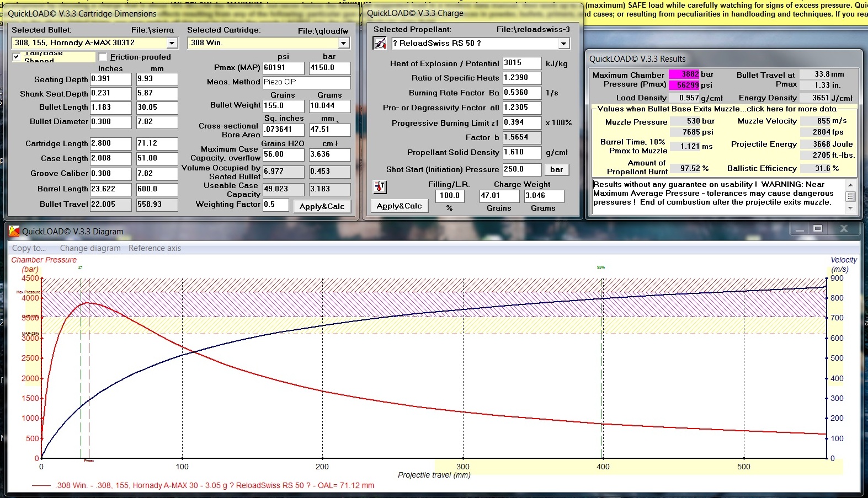Click the Load Density 0.957 value
The height and width of the screenshot is (498, 868).
(x=685, y=98)
